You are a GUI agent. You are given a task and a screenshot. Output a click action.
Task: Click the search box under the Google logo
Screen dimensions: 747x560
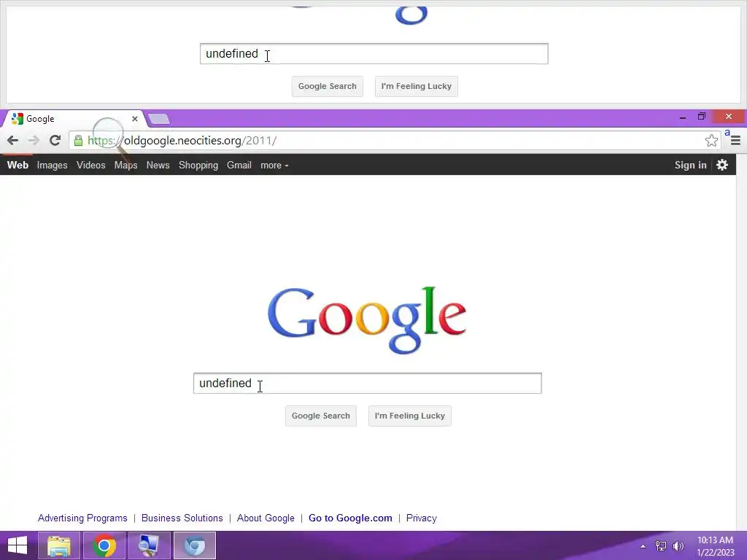pos(368,384)
